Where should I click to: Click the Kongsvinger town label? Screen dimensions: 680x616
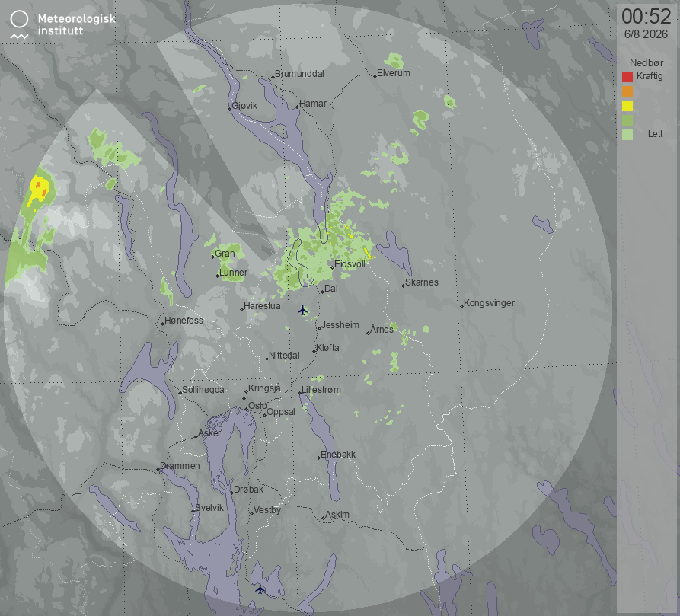coord(489,303)
